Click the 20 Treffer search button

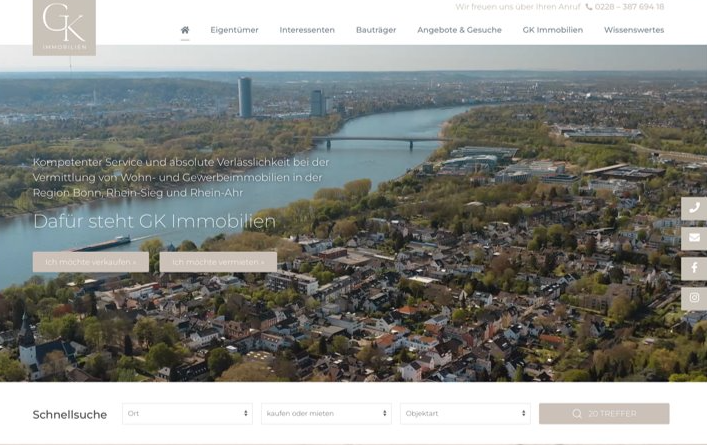pos(604,414)
